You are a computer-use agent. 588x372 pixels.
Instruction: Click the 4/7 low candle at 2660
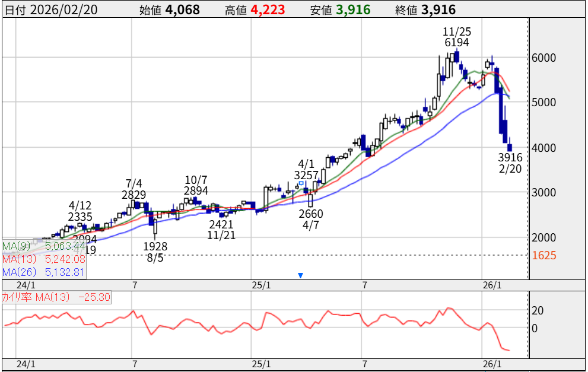pyautogui.click(x=310, y=201)
